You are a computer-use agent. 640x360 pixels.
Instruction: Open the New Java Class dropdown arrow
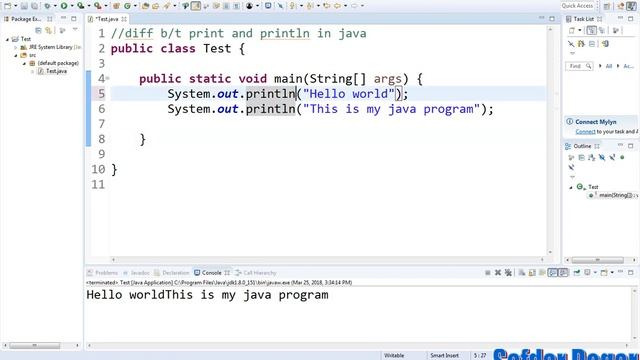(136, 6)
